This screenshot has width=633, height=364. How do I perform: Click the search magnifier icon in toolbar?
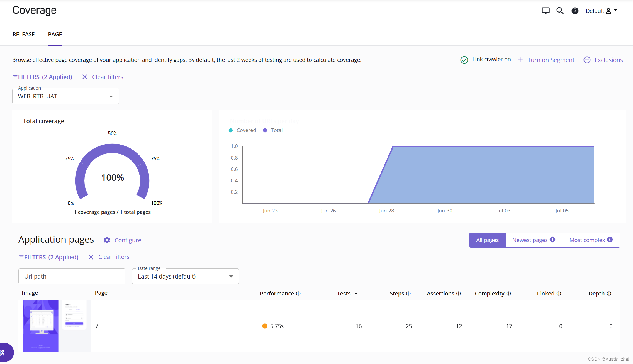pos(560,10)
